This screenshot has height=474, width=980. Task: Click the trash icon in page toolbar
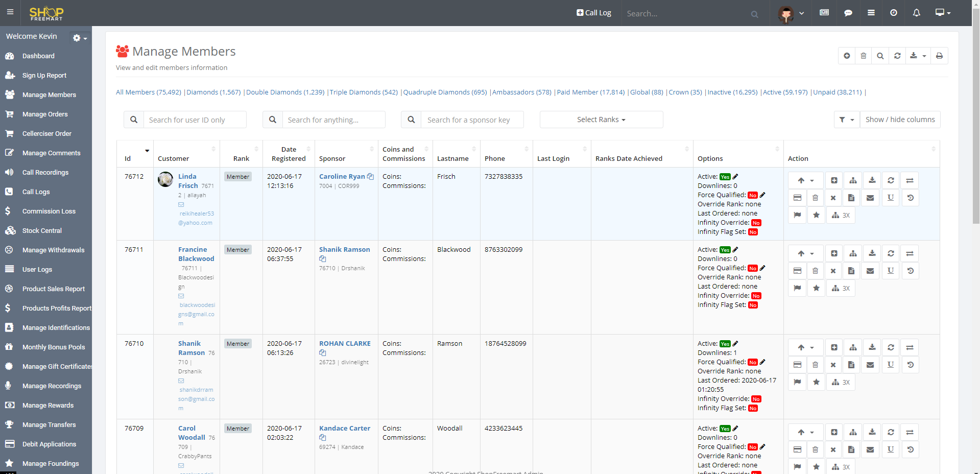tap(863, 56)
